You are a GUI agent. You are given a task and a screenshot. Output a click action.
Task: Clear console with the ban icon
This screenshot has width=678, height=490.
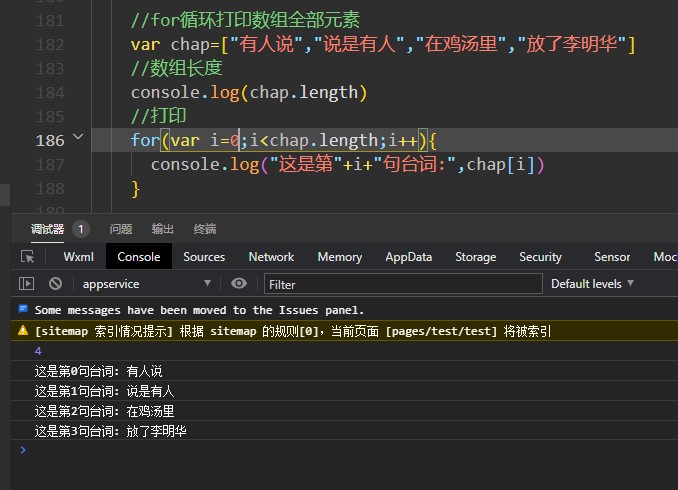point(55,284)
